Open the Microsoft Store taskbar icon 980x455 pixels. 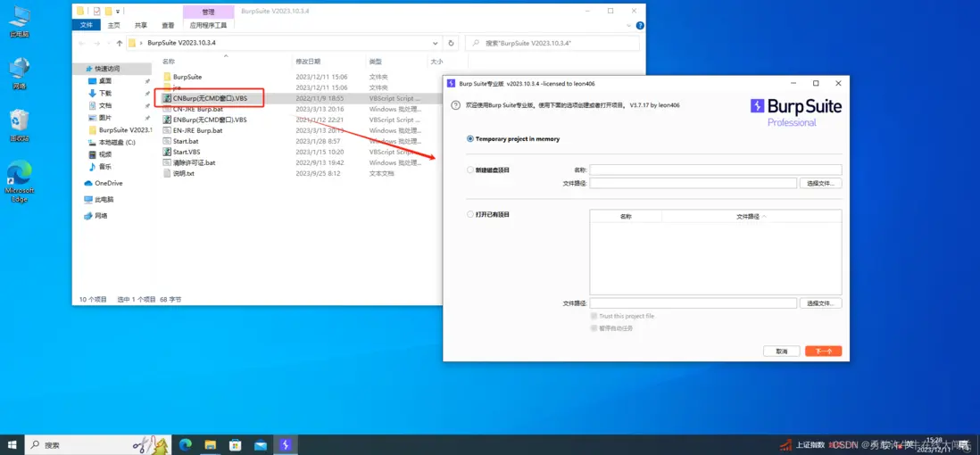pos(236,444)
